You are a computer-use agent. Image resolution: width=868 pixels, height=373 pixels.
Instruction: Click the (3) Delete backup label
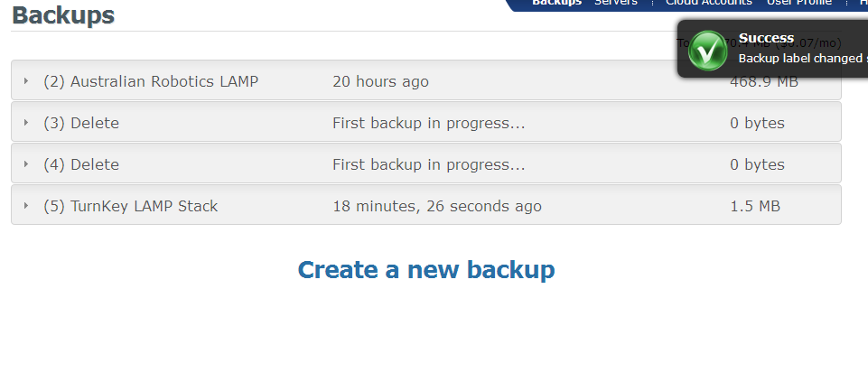pos(81,123)
